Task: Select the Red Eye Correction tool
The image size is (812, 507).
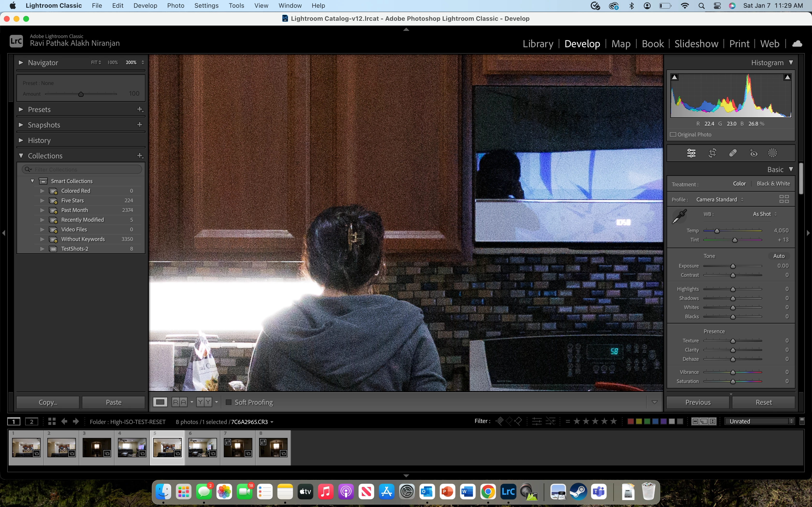Action: [x=753, y=153]
